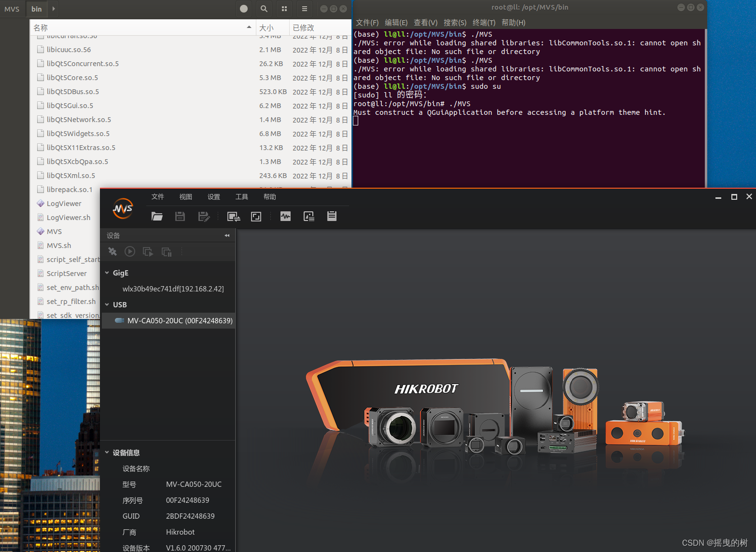The height and width of the screenshot is (552, 756).
Task: Click the circled play icon in device panel
Action: pyautogui.click(x=130, y=251)
